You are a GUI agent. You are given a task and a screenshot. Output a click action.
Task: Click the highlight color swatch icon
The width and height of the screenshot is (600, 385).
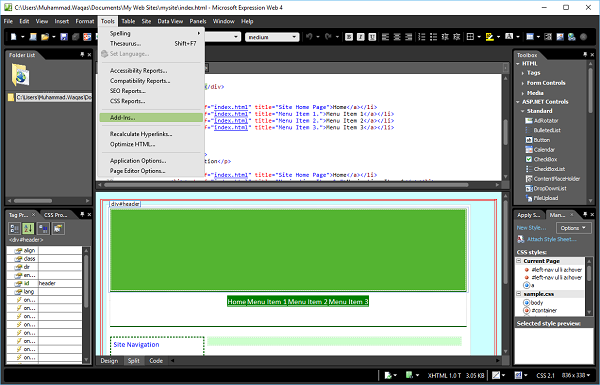pos(489,37)
